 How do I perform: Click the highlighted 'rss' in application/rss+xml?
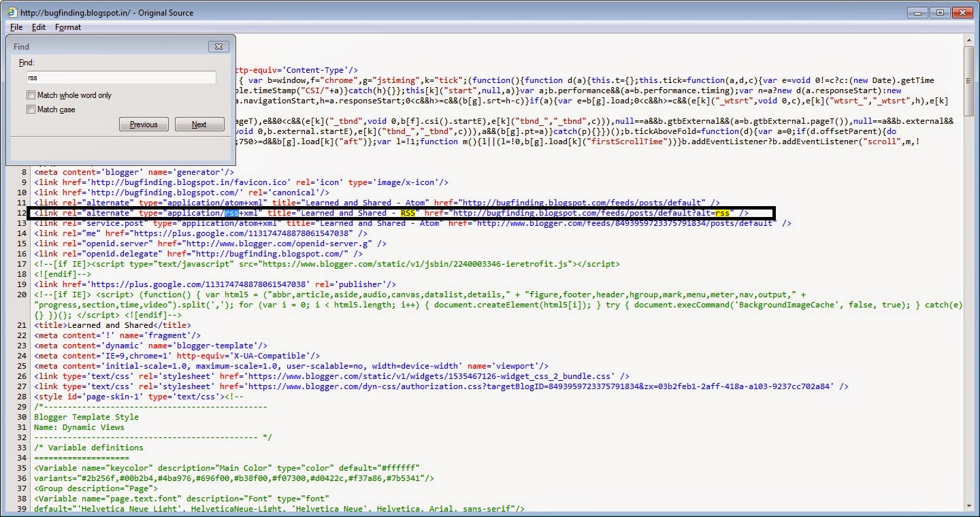231,213
